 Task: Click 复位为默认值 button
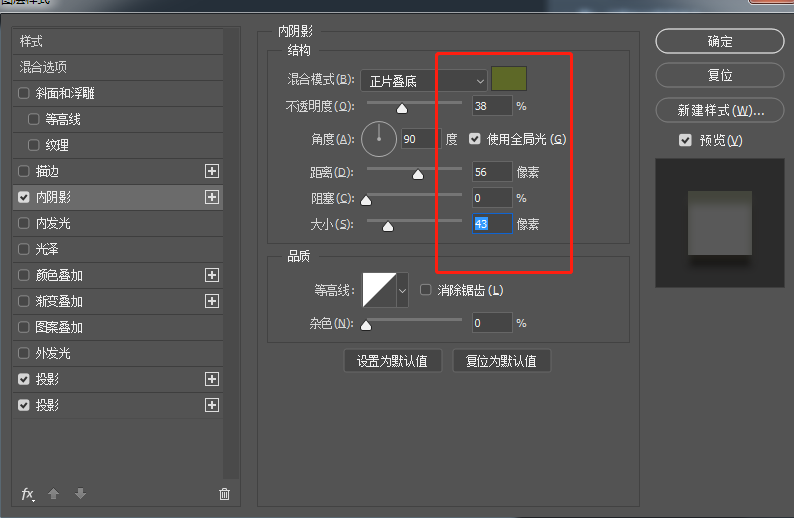coord(501,361)
